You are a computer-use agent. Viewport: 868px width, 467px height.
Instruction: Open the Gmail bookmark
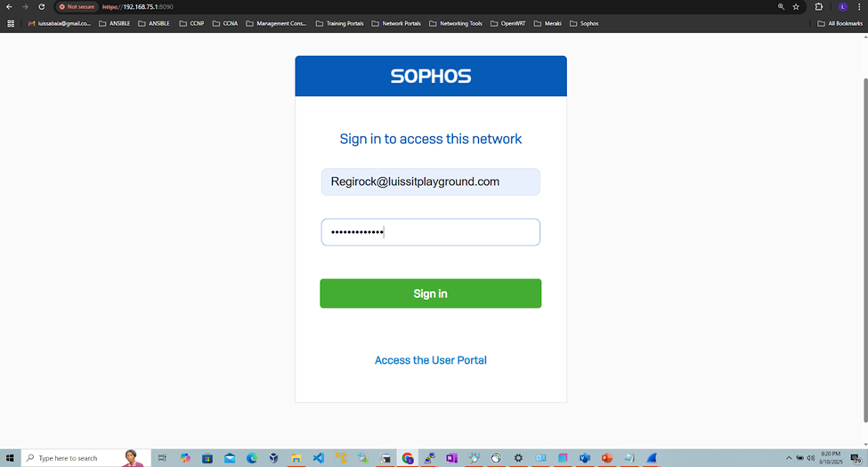[60, 23]
